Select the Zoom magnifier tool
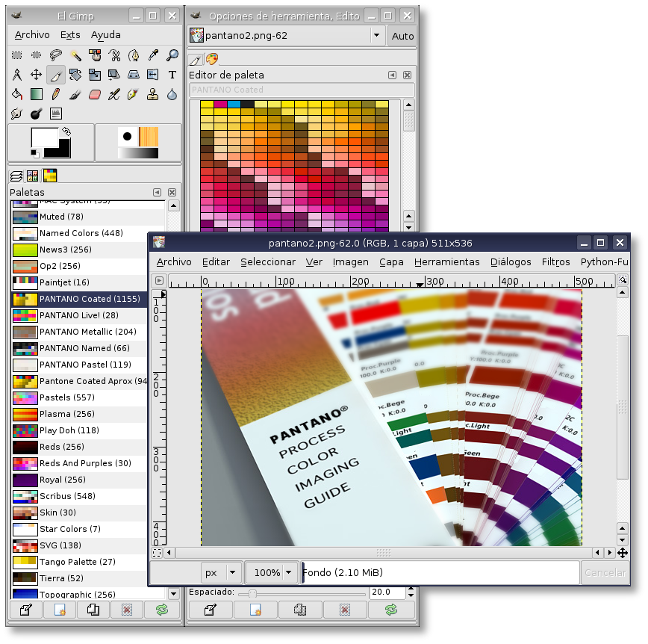 pyautogui.click(x=172, y=55)
